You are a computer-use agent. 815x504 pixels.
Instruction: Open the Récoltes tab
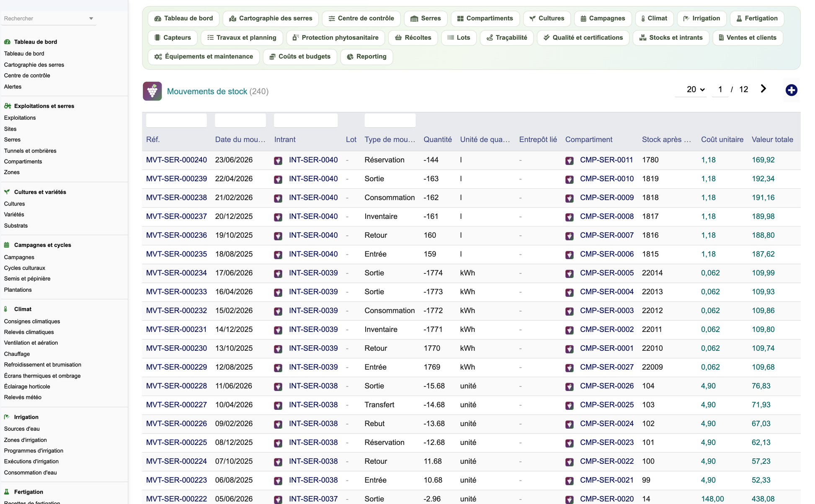(413, 38)
